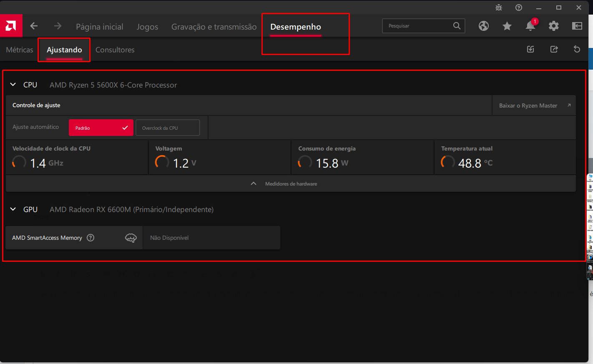
Task: Click AMD Ryzen 5 5600X processor name
Action: (113, 85)
